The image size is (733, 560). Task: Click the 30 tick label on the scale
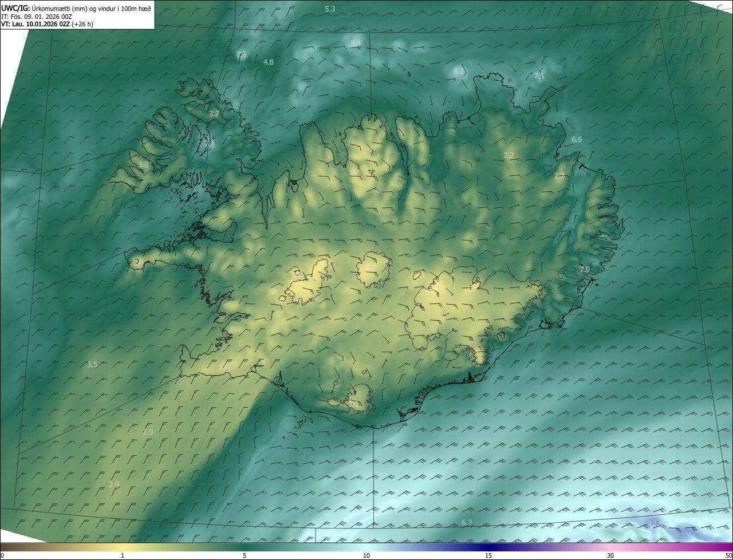pos(610,556)
